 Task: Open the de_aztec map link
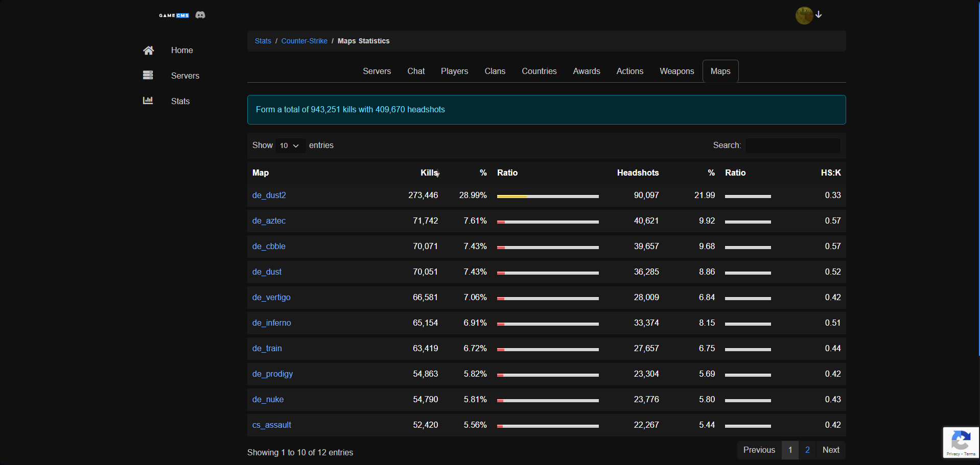[x=269, y=221]
